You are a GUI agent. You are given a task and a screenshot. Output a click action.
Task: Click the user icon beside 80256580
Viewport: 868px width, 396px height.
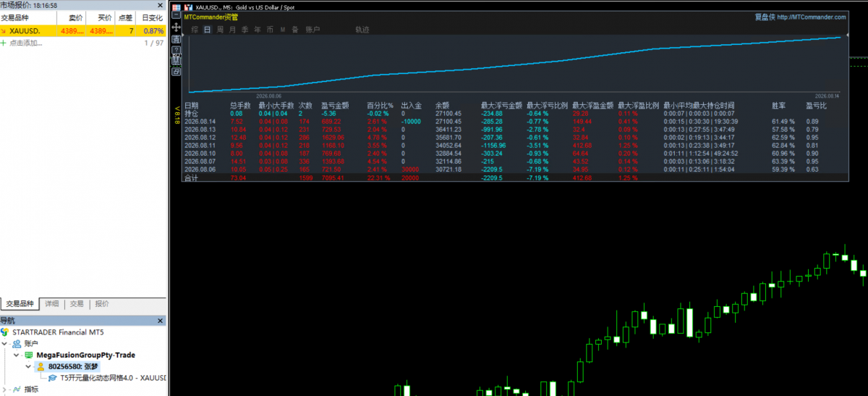click(41, 366)
